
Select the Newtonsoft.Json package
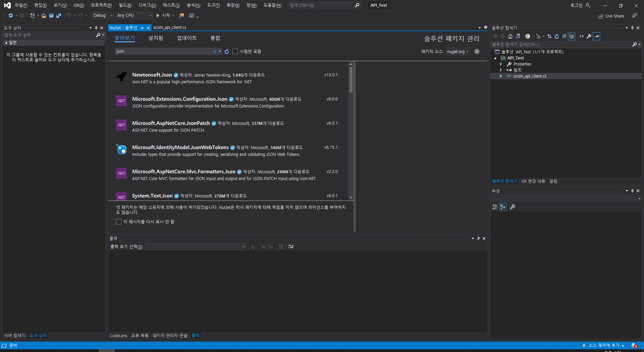click(228, 78)
